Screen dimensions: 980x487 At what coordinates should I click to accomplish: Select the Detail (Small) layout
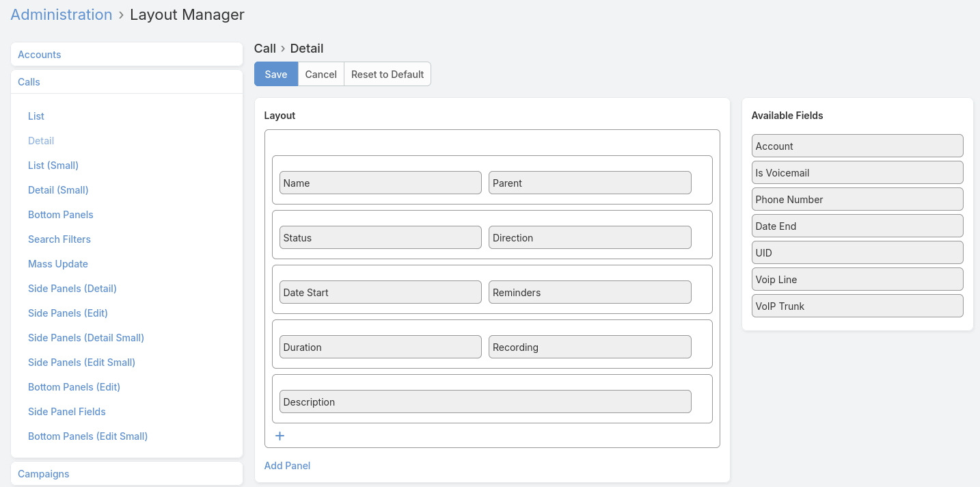[x=58, y=189]
